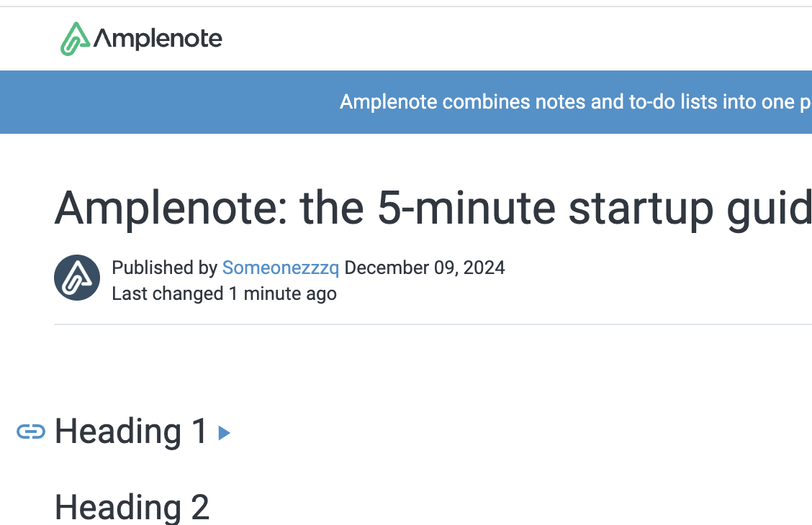The width and height of the screenshot is (812, 525).
Task: Click the Amplenote wordmark text in header
Action: pos(158,39)
